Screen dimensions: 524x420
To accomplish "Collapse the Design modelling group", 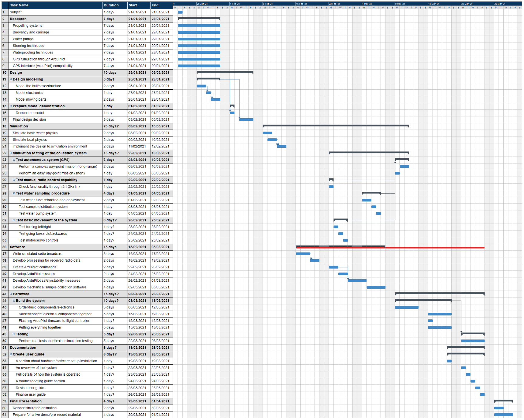I will (11, 79).
